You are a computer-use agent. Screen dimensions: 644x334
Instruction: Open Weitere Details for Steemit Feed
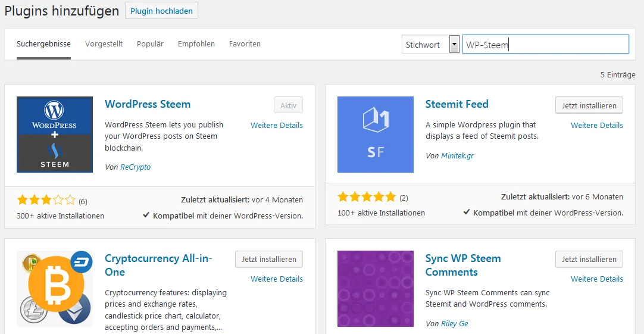coord(597,125)
